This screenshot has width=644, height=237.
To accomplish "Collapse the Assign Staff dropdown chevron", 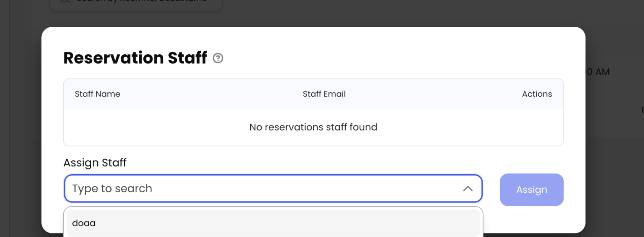I will click(x=468, y=188).
